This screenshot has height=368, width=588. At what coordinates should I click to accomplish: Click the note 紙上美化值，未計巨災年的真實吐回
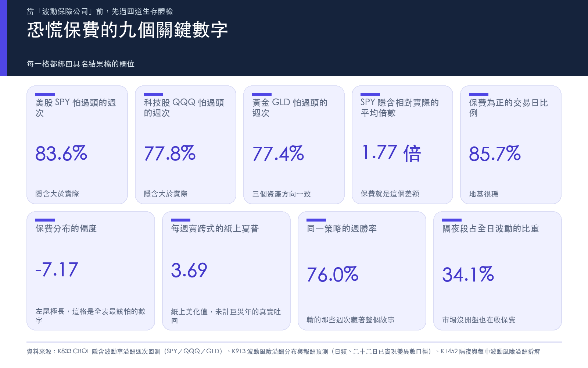tap(226, 316)
